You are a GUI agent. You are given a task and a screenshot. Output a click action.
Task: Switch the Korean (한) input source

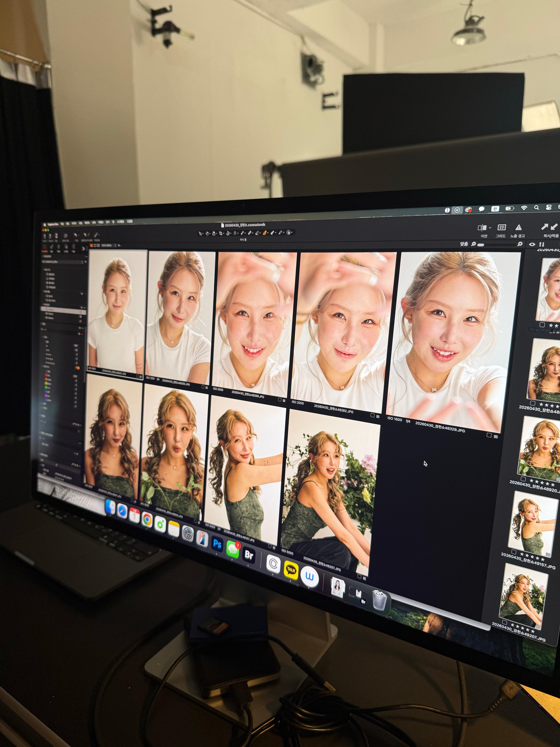495,209
